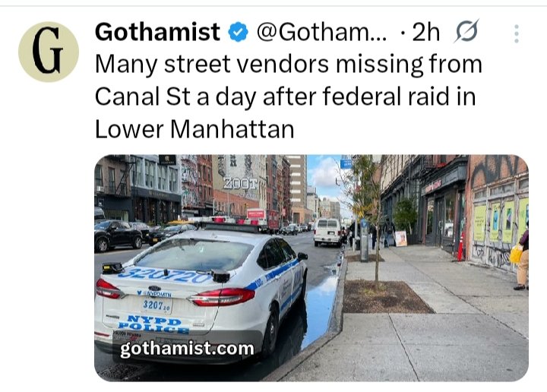Click the blue verified badge
Viewport: 547px width, 392px height.
coord(239,32)
